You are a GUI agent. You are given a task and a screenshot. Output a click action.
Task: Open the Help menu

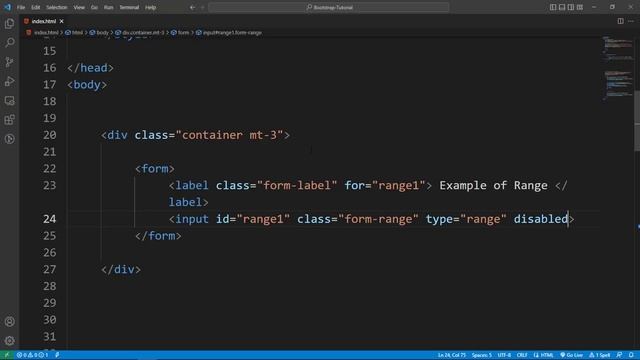(x=151, y=7)
